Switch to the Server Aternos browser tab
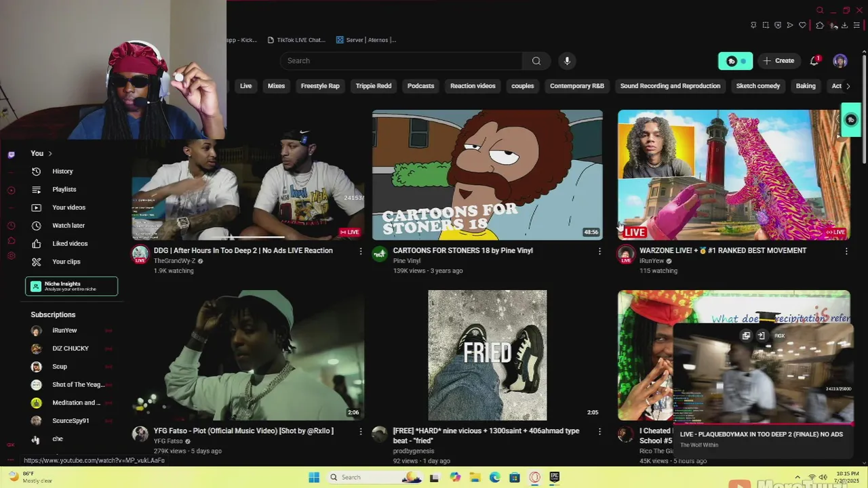 (x=366, y=40)
